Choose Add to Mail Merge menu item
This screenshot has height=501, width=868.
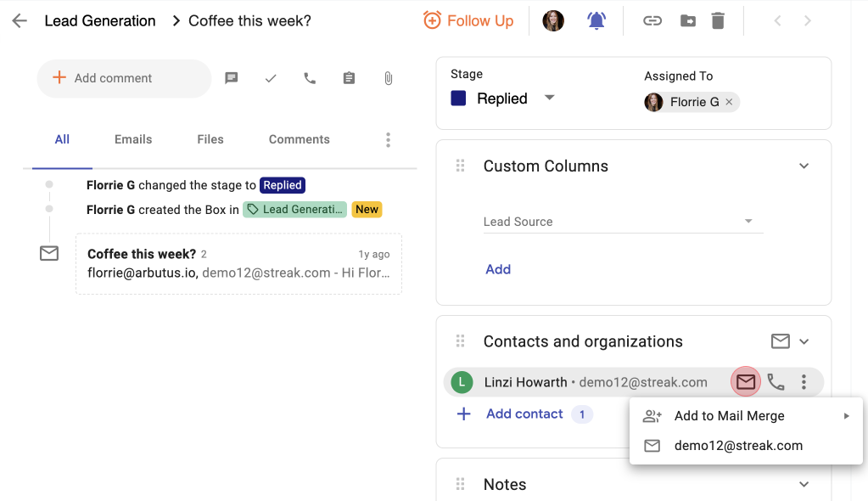(746, 416)
